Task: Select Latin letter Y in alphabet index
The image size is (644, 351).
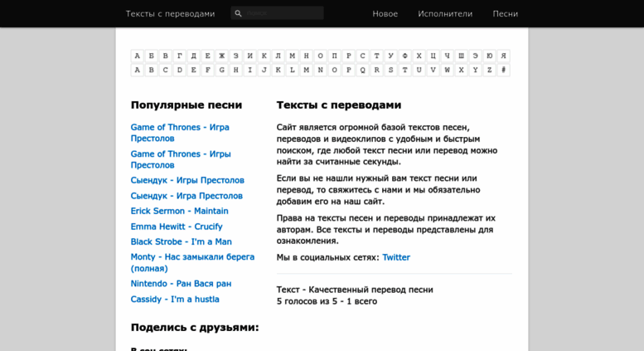Action: coord(475,70)
